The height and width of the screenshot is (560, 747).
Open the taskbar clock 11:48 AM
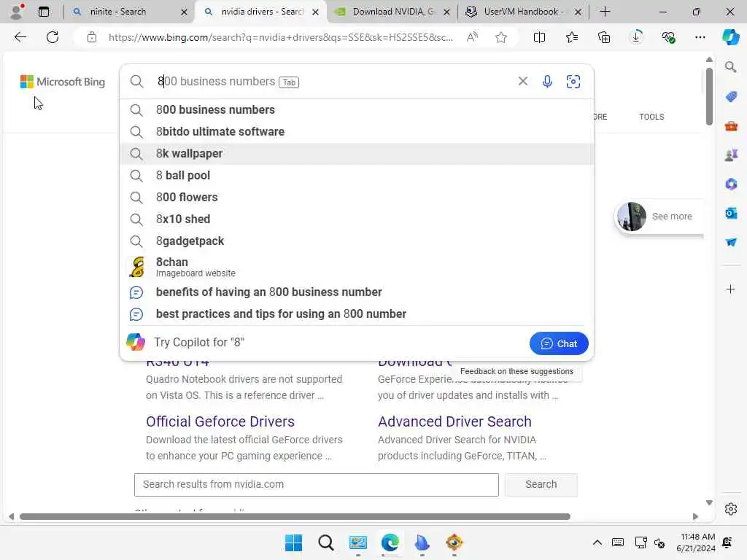[x=696, y=542]
